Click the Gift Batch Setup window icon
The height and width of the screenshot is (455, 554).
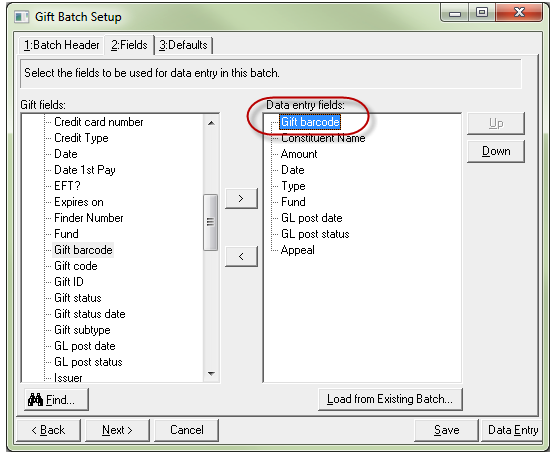tap(22, 17)
